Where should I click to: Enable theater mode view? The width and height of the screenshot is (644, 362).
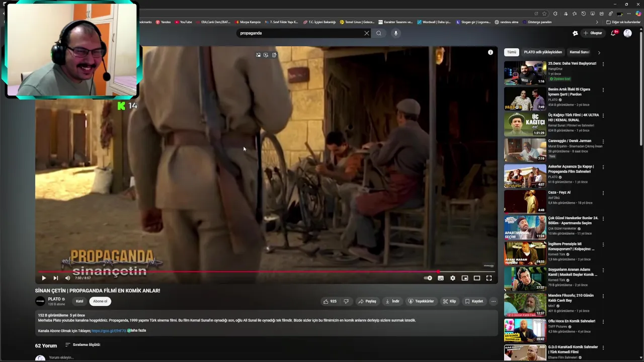click(x=476, y=278)
